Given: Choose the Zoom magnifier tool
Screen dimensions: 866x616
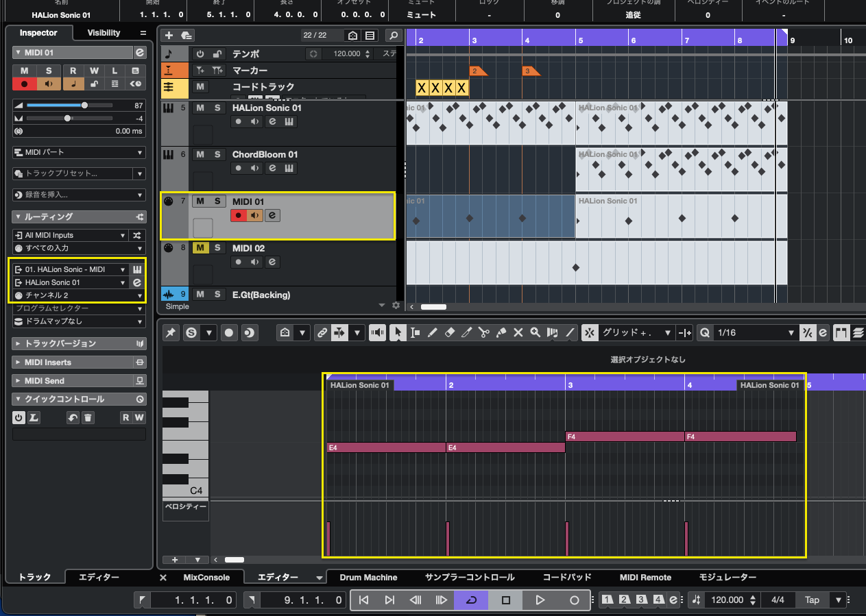Looking at the screenshot, I should click(x=535, y=333).
